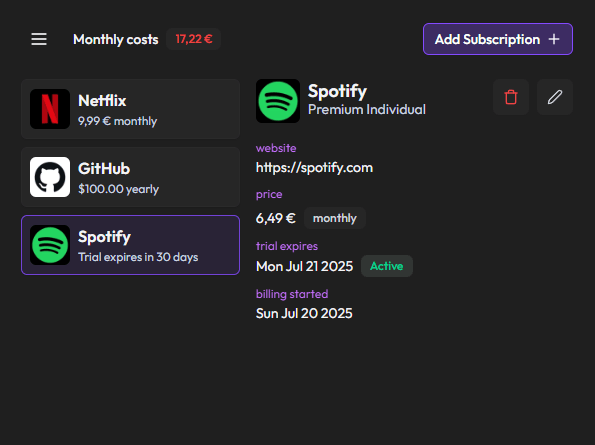Click the Mon Jul 21 2025 date

coord(304,266)
